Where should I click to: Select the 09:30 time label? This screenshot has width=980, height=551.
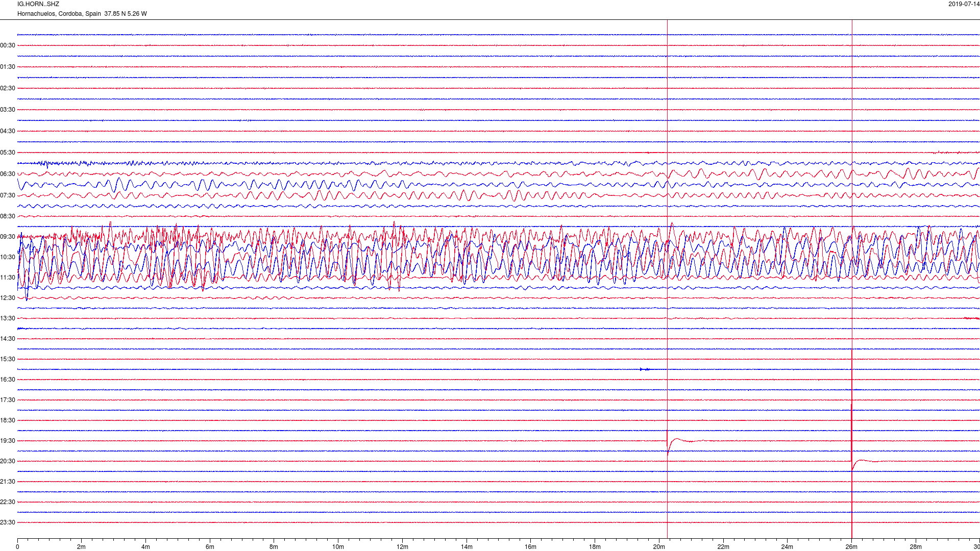[8, 237]
